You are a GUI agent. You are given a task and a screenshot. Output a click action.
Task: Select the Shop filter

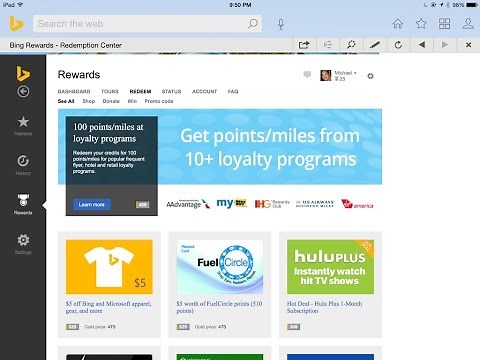point(89,101)
